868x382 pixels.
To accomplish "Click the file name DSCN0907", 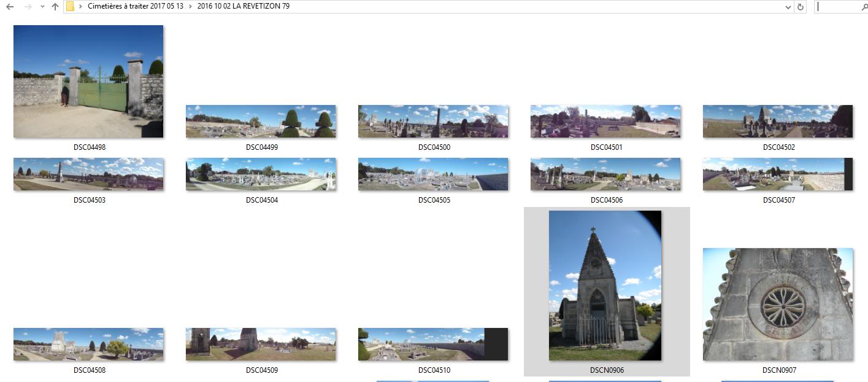I will 779,370.
